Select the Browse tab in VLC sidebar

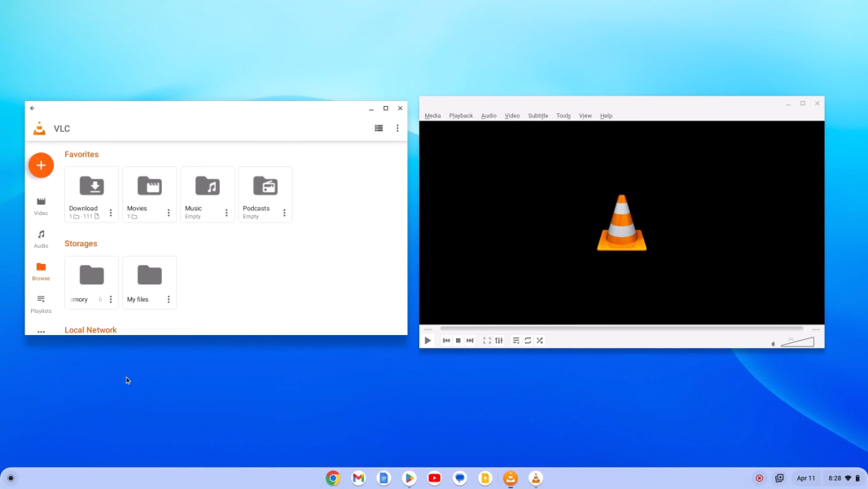[41, 271]
